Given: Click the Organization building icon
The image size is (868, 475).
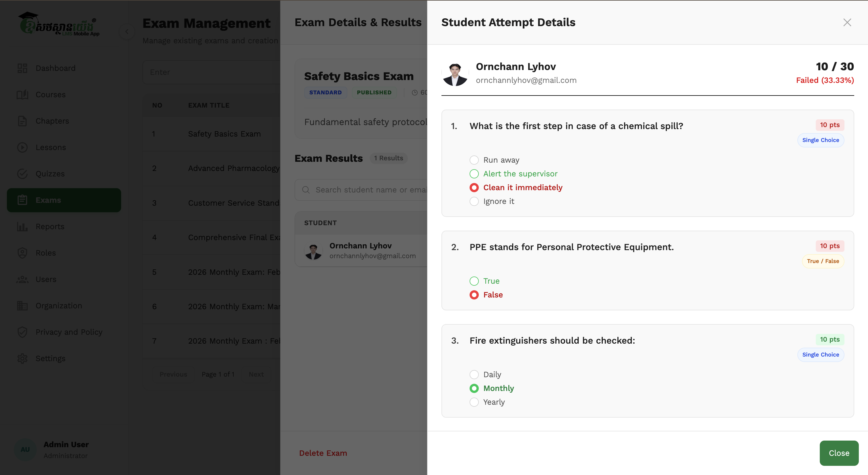Looking at the screenshot, I should tap(22, 305).
